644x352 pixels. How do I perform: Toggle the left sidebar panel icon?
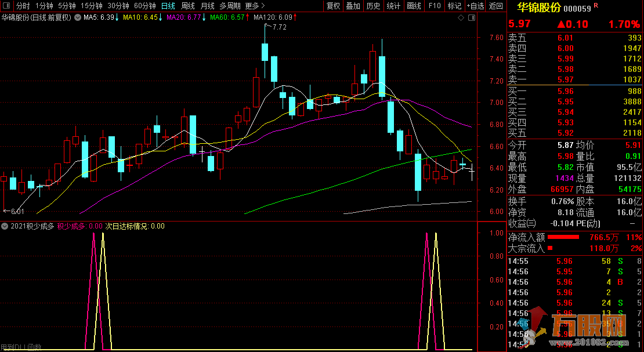pyautogui.click(x=6, y=6)
